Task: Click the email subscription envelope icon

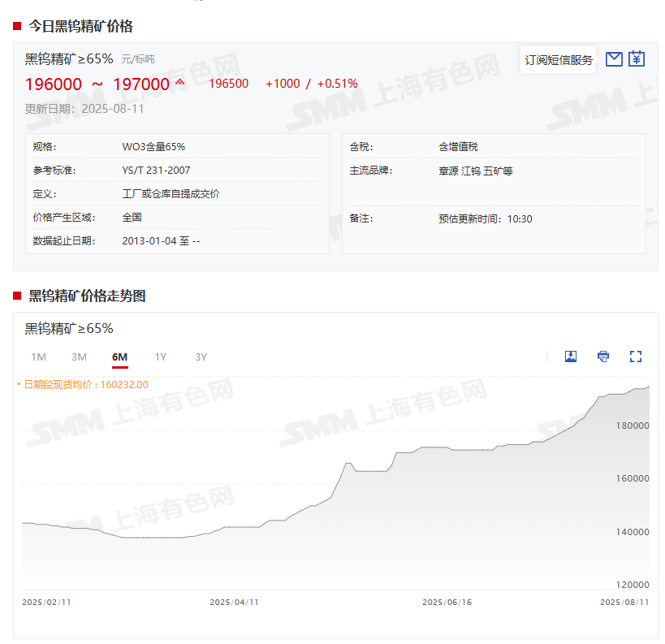Action: click(614, 59)
